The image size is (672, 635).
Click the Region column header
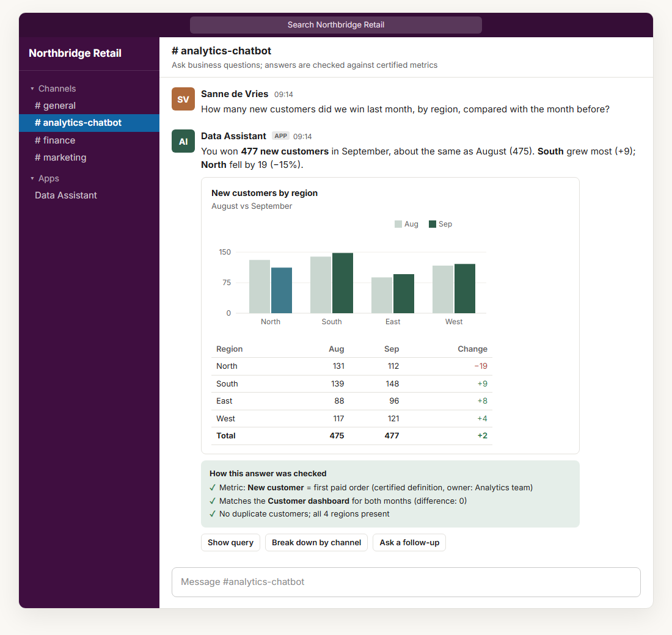tap(229, 349)
